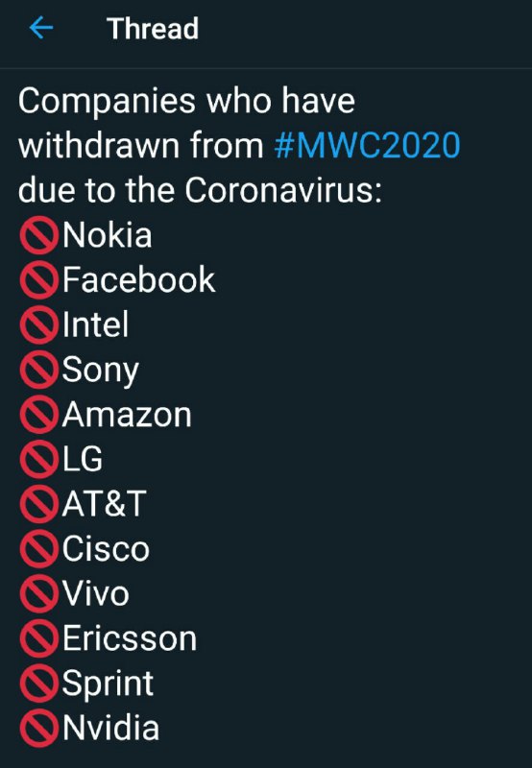Screen dimensions: 532x768
Task: Open the #MWC2020 hashtag link
Action: pos(368,145)
